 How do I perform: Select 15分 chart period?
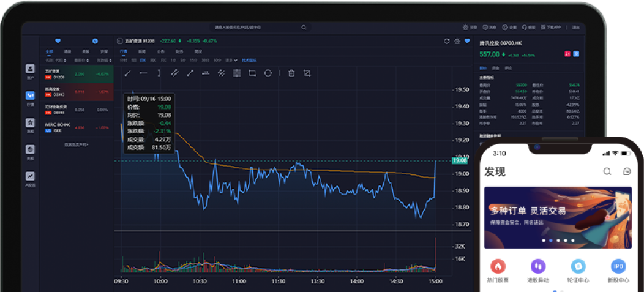click(x=193, y=61)
